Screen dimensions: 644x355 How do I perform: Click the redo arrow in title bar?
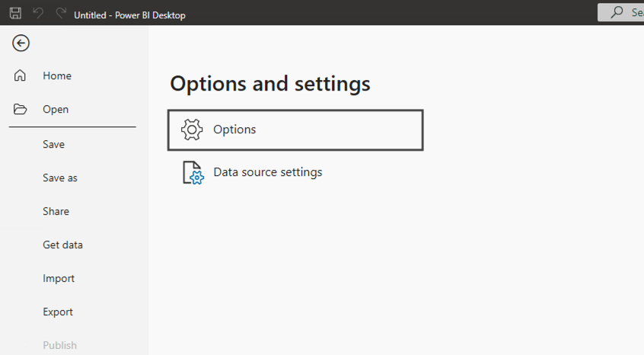coord(61,13)
